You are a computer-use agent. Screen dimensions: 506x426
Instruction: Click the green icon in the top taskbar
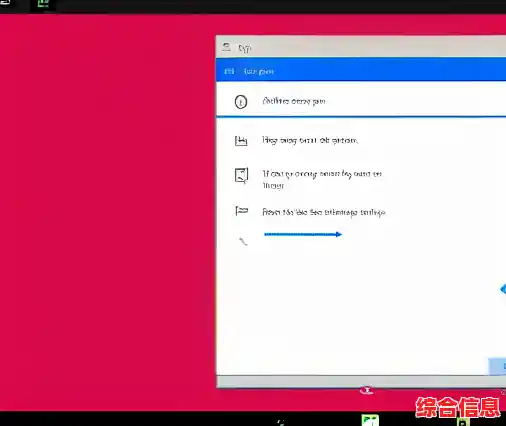(x=43, y=4)
